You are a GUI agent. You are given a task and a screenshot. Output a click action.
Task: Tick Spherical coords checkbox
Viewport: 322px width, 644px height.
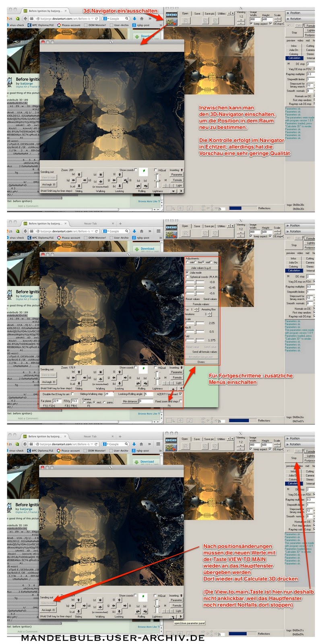(x=187, y=277)
